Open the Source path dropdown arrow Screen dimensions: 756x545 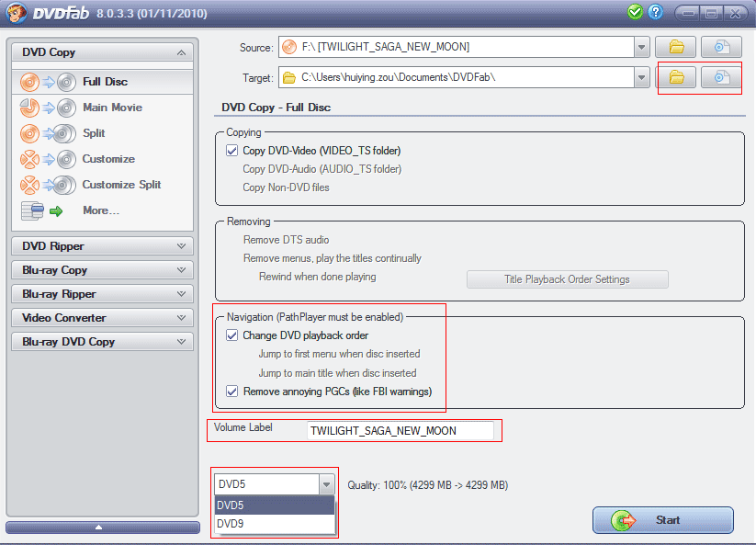click(x=641, y=47)
